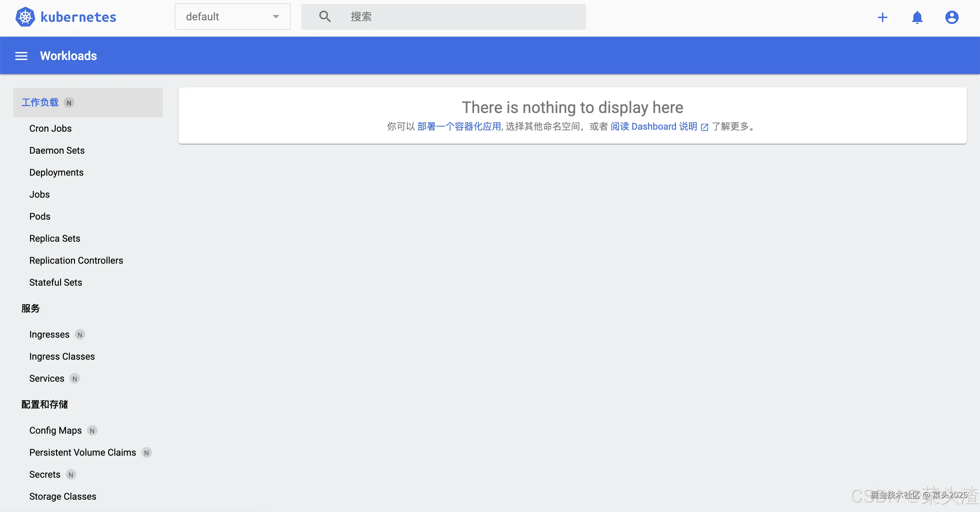
Task: Click N badge beside Persistent Volume Claims
Action: tap(146, 453)
